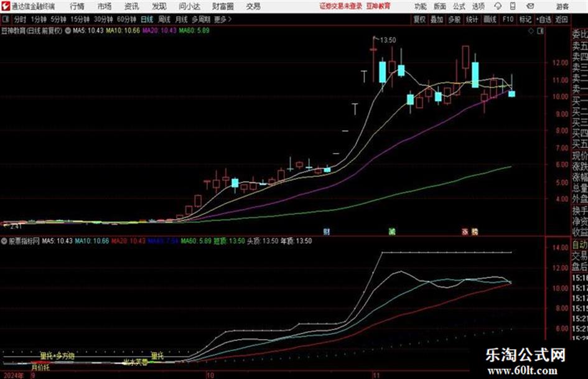Click the 出水芙蓉 signal label
Image resolution: width=588 pixels, height=379 pixels.
click(x=136, y=362)
